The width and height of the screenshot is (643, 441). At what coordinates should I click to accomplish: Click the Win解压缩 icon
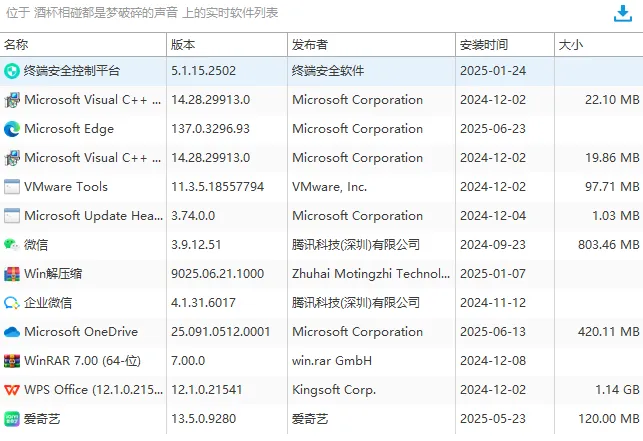pos(12,274)
